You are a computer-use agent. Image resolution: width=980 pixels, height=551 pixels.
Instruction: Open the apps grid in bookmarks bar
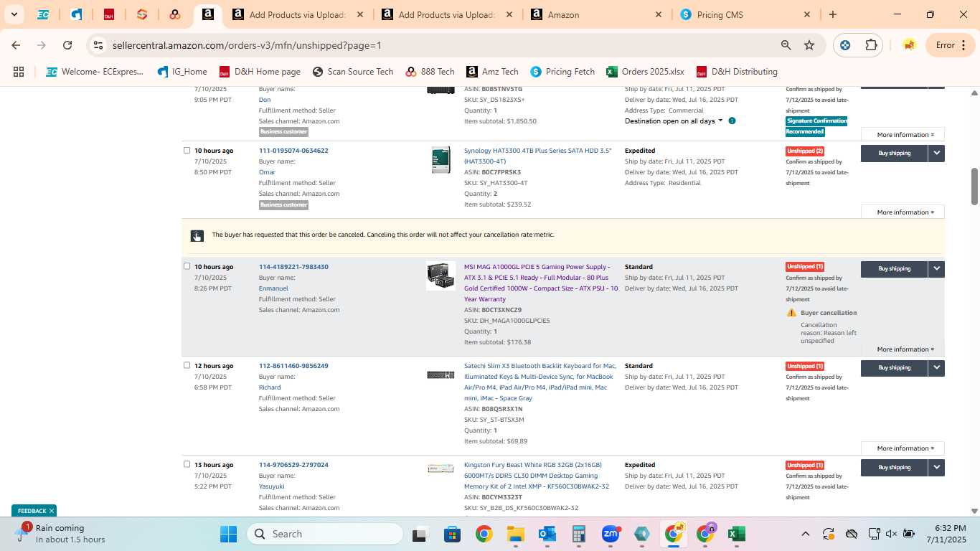pos(19,72)
